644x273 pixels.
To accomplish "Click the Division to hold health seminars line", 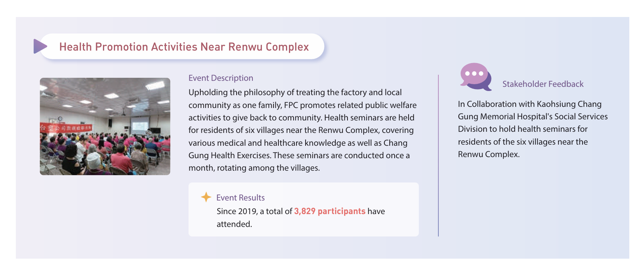I will pyautogui.click(x=523, y=129).
